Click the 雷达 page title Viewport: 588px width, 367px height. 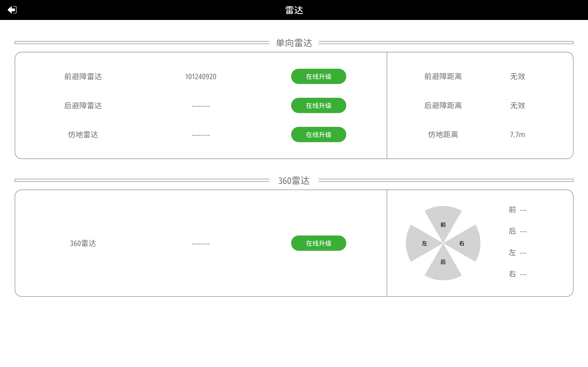[x=294, y=10]
